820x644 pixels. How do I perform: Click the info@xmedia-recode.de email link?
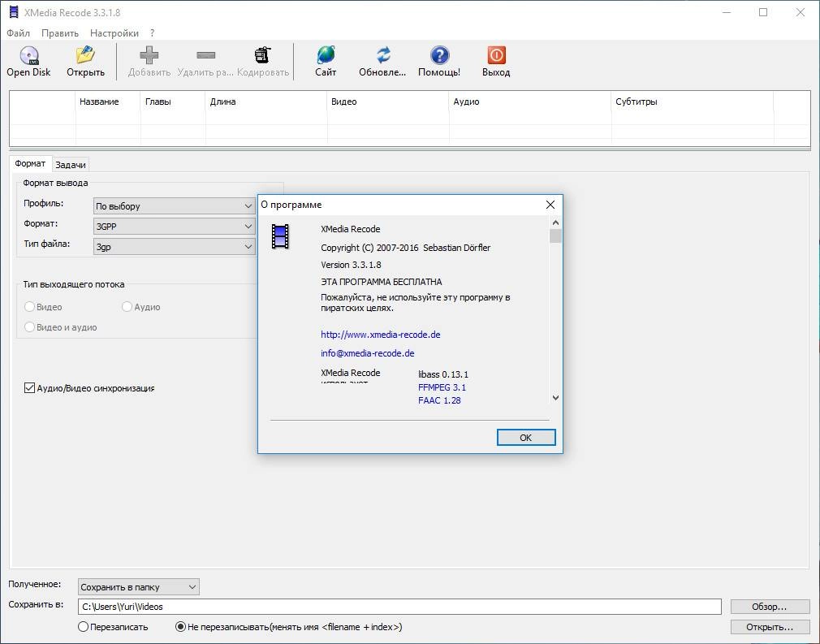coord(368,353)
